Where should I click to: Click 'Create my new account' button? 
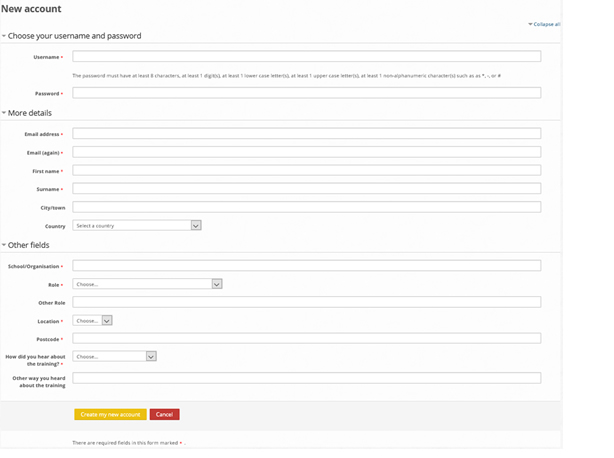[x=110, y=414]
